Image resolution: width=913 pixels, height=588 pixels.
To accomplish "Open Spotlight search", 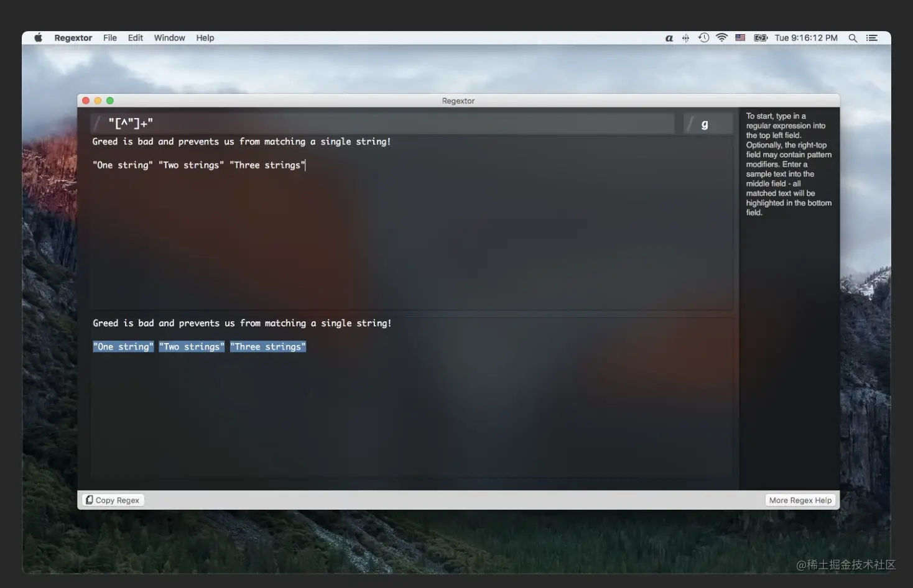I will tap(853, 38).
